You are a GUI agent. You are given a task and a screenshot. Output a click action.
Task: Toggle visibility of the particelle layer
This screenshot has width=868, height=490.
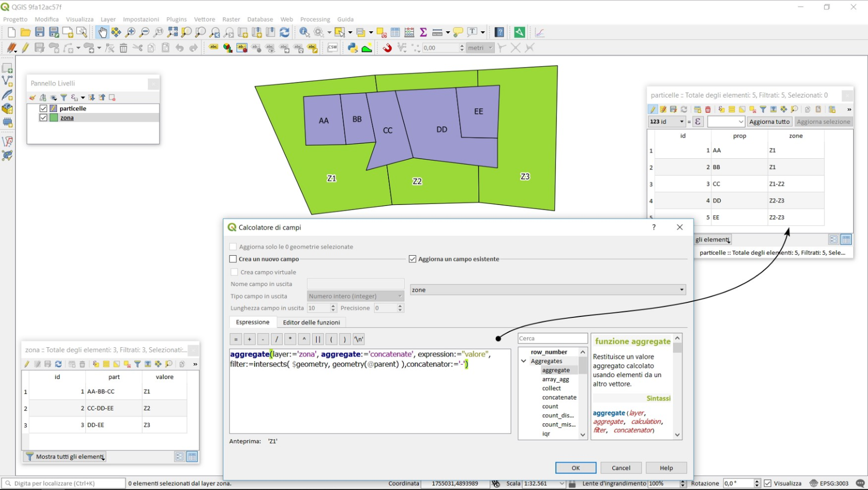click(x=44, y=108)
